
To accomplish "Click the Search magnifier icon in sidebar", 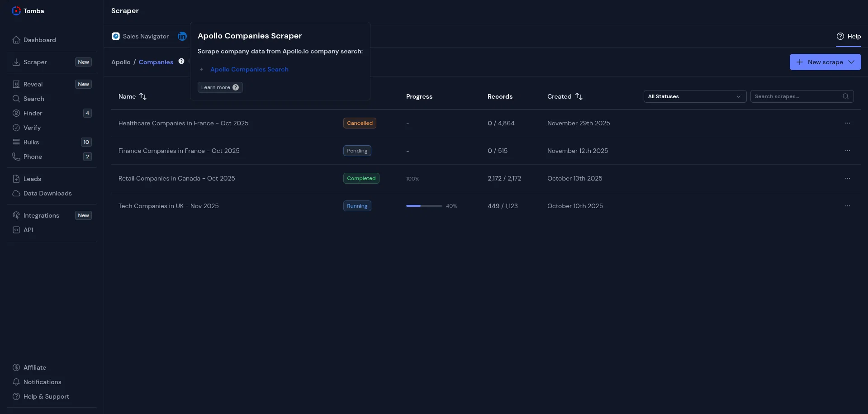I will pyautogui.click(x=16, y=99).
